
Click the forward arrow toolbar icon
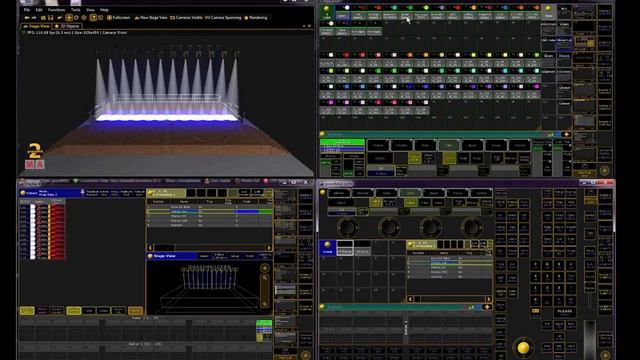point(34,18)
